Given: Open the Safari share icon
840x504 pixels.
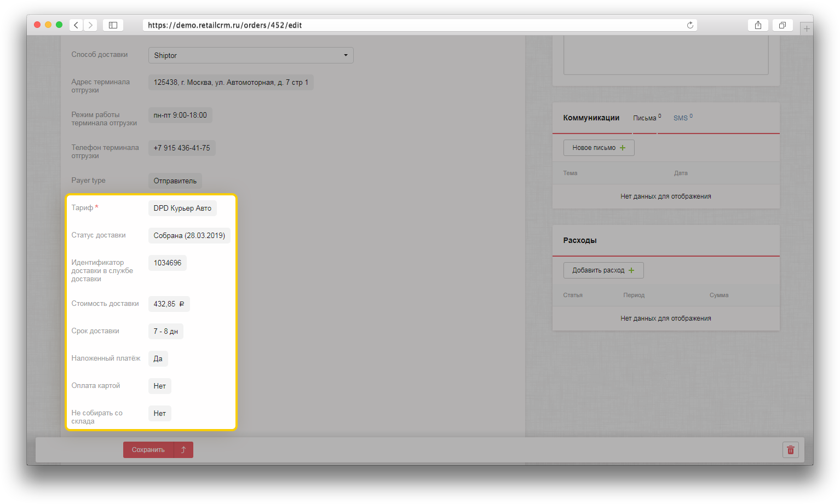Looking at the screenshot, I should [758, 25].
